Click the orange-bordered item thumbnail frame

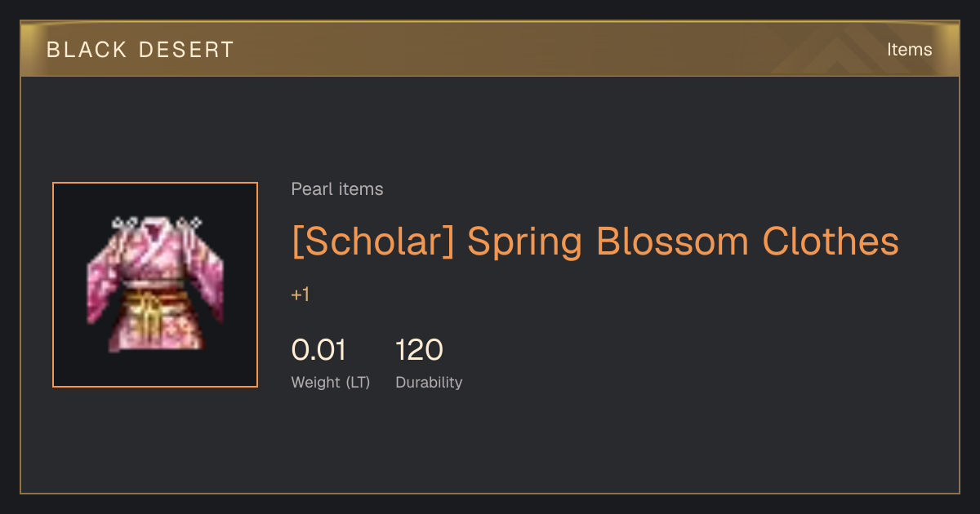click(155, 285)
